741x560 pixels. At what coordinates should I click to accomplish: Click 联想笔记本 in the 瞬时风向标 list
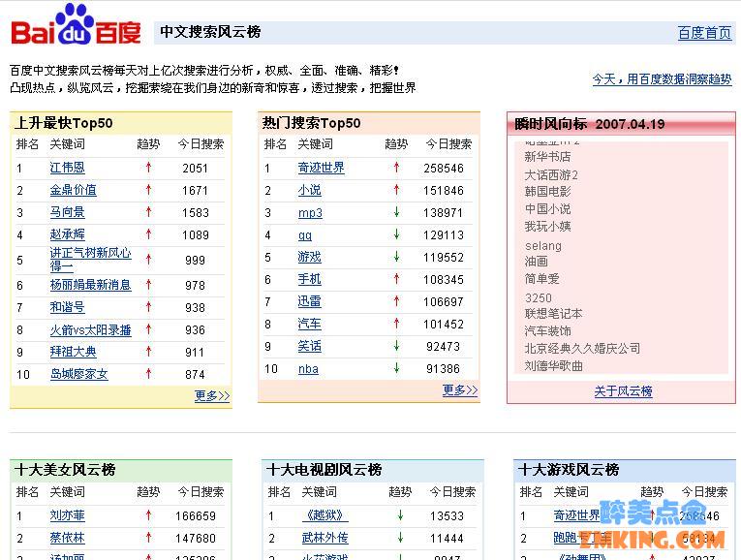click(553, 314)
